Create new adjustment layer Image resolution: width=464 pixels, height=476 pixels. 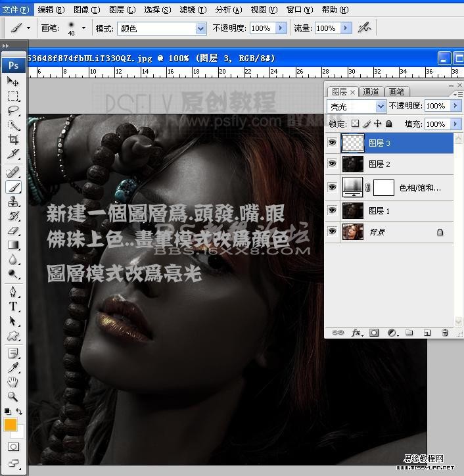point(392,333)
